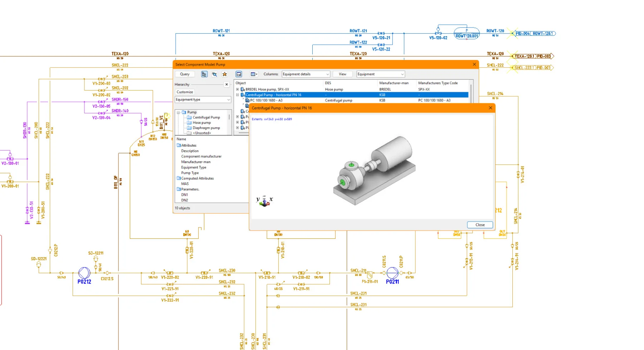Click the XYZ axis orientation gizmo

[264, 201]
